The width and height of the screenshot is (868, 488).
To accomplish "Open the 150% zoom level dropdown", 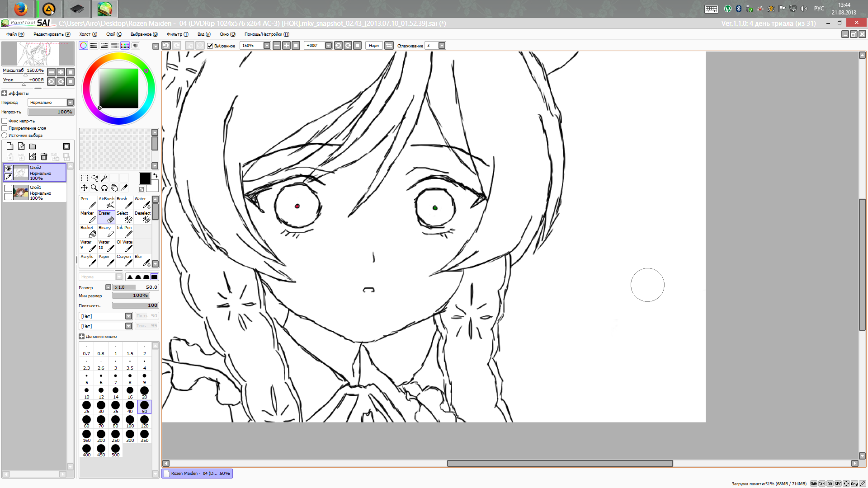I will pos(267,46).
